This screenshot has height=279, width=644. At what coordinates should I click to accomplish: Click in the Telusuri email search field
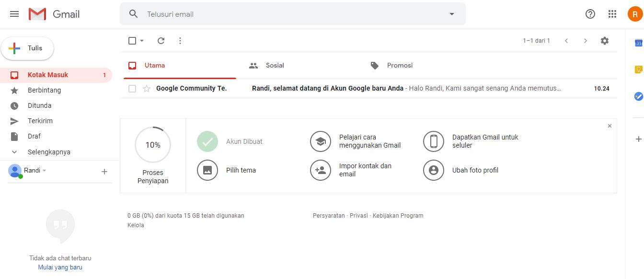pos(292,14)
